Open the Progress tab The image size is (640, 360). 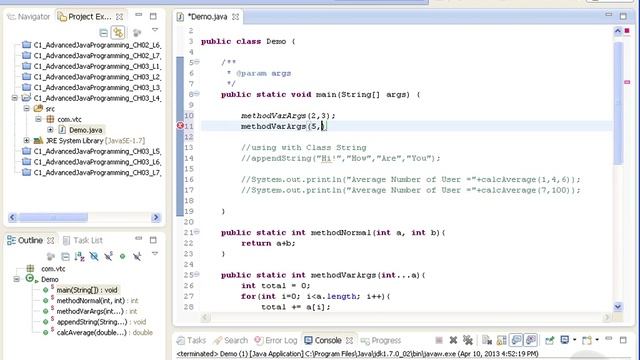click(x=381, y=340)
